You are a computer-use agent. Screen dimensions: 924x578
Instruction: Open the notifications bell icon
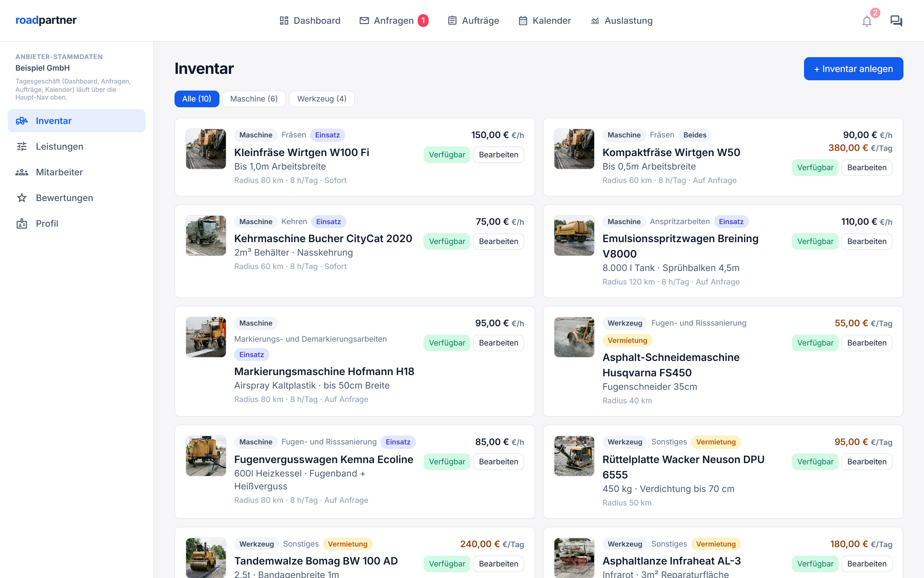867,21
